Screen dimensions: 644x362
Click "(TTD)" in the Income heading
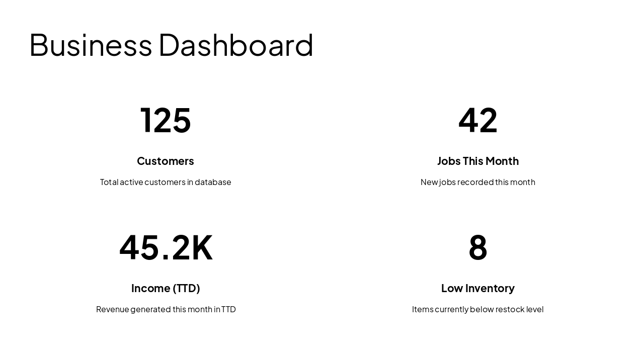coord(186,288)
